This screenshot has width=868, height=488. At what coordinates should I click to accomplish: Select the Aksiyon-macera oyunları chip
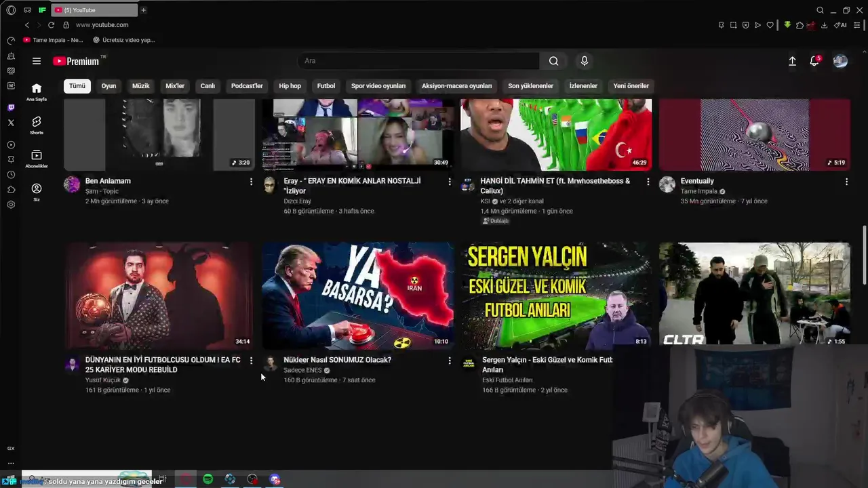456,86
